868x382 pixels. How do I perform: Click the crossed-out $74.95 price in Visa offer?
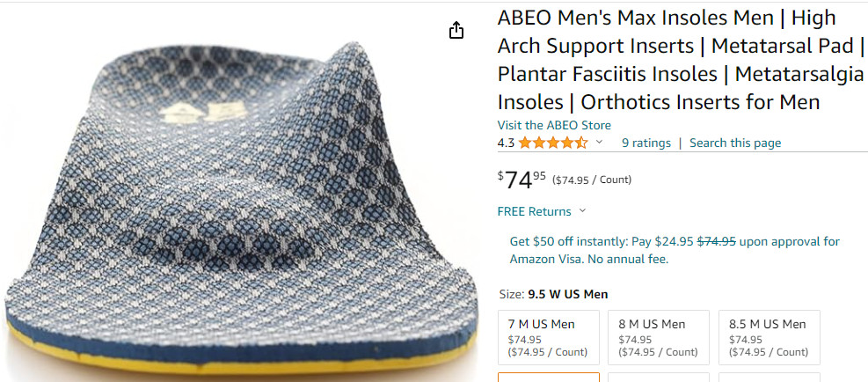click(716, 241)
